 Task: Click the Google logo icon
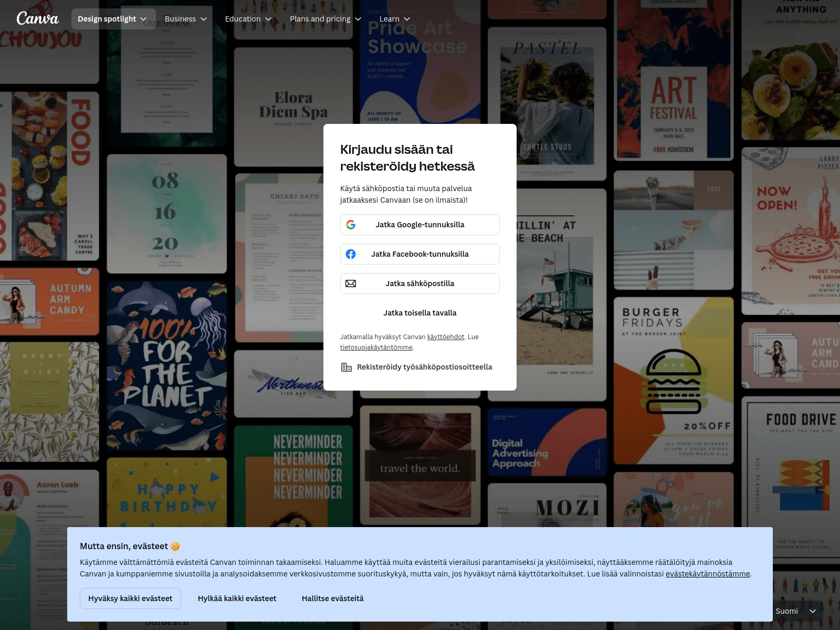pos(351,225)
